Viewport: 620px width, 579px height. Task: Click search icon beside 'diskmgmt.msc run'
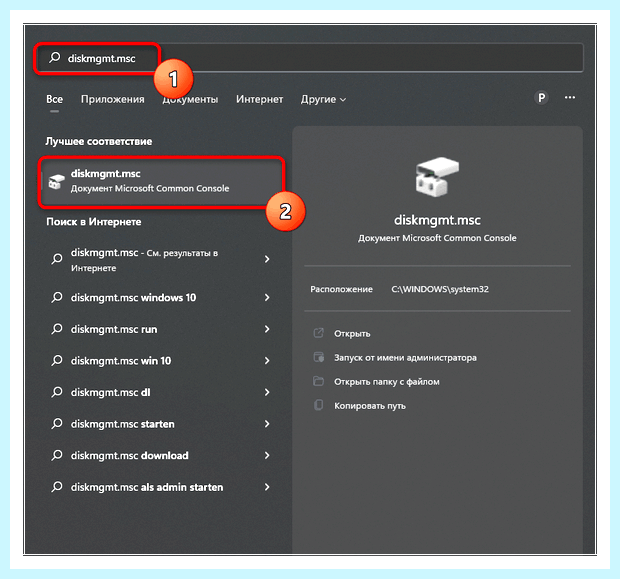click(57, 329)
